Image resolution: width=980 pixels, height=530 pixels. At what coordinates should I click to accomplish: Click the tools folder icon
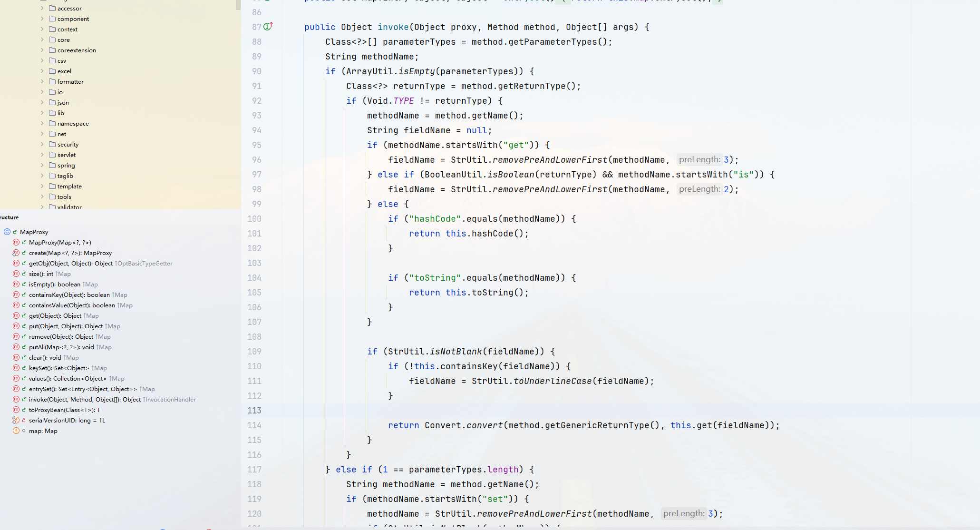point(52,196)
